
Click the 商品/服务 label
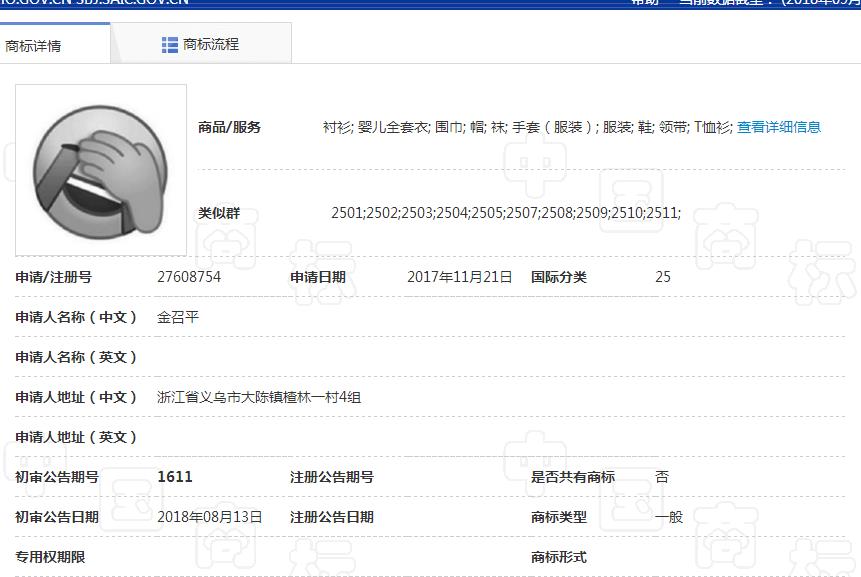(x=229, y=127)
